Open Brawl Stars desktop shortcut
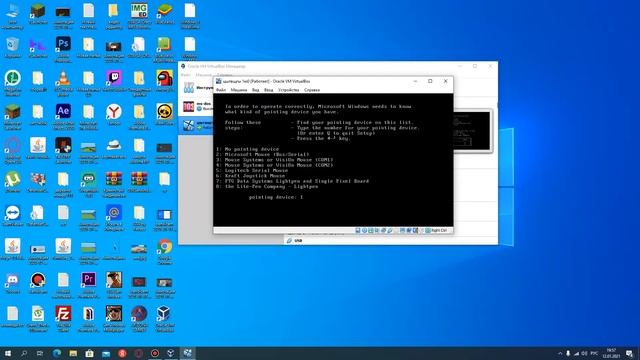The height and width of the screenshot is (360, 640). (164, 114)
